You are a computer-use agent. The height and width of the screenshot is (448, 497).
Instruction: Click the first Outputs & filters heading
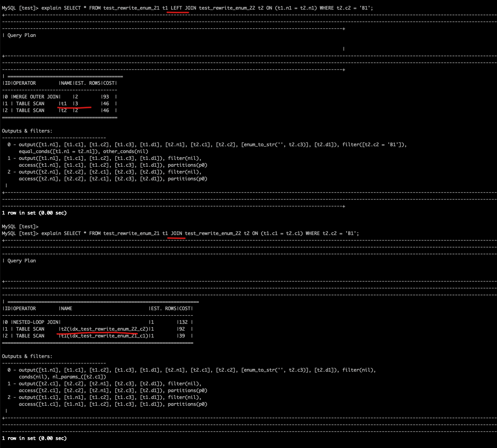point(27,131)
